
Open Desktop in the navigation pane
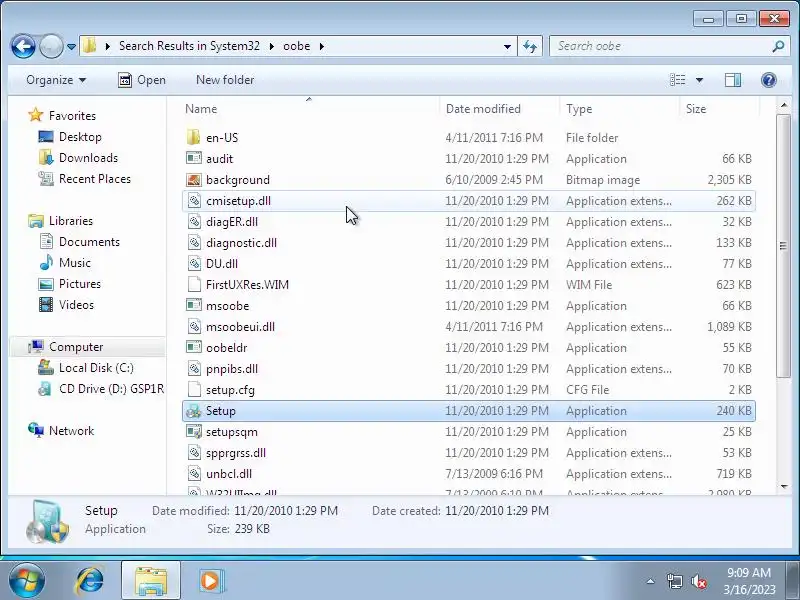point(80,137)
